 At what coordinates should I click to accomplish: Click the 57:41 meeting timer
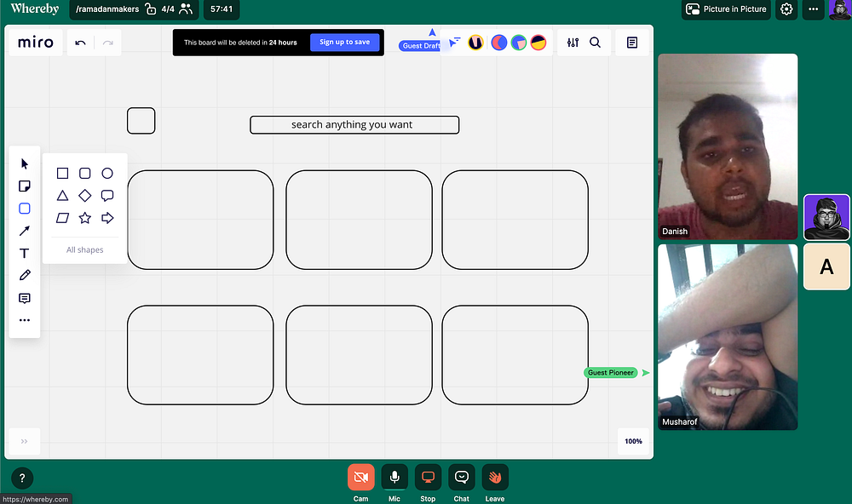(x=222, y=9)
